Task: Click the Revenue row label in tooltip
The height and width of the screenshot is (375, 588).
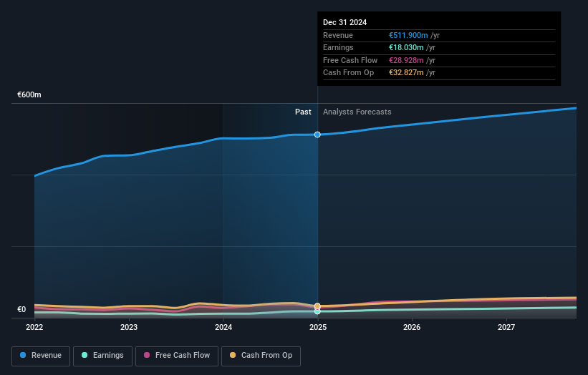Action: coord(338,35)
